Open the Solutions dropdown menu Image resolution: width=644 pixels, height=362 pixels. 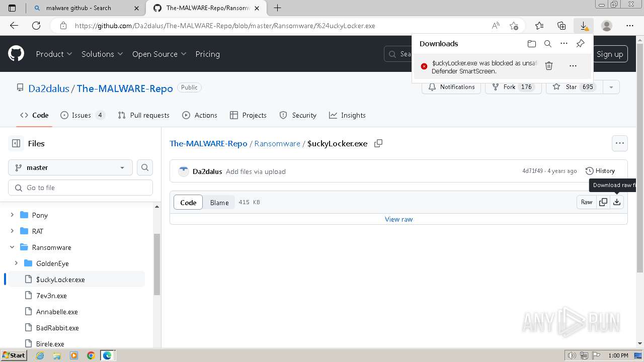(102, 54)
